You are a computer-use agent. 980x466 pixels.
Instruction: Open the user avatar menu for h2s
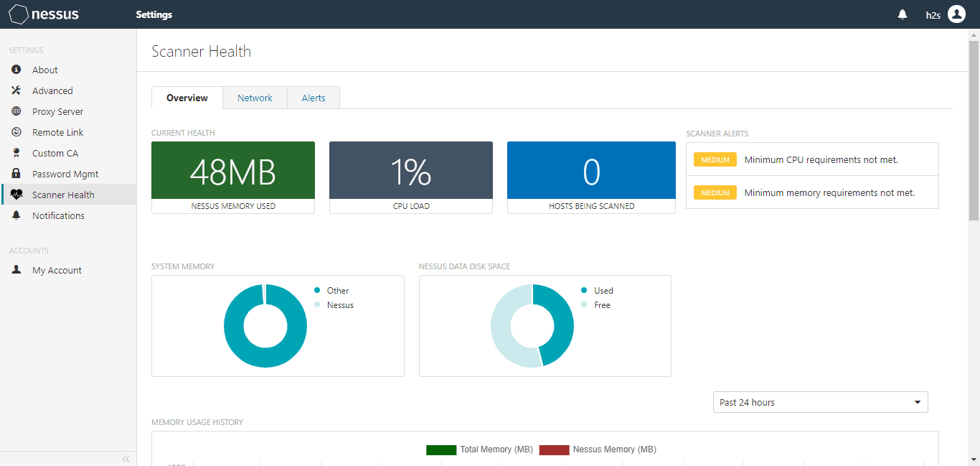[956, 14]
